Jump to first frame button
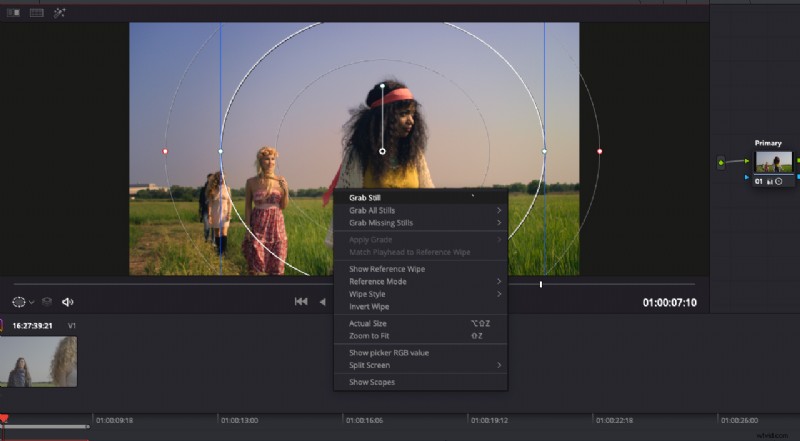Screen dimensions: 800x441 (301, 302)
